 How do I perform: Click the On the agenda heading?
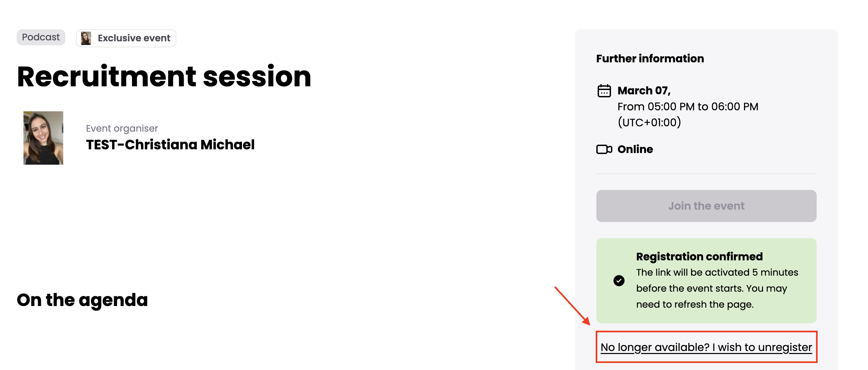click(82, 300)
